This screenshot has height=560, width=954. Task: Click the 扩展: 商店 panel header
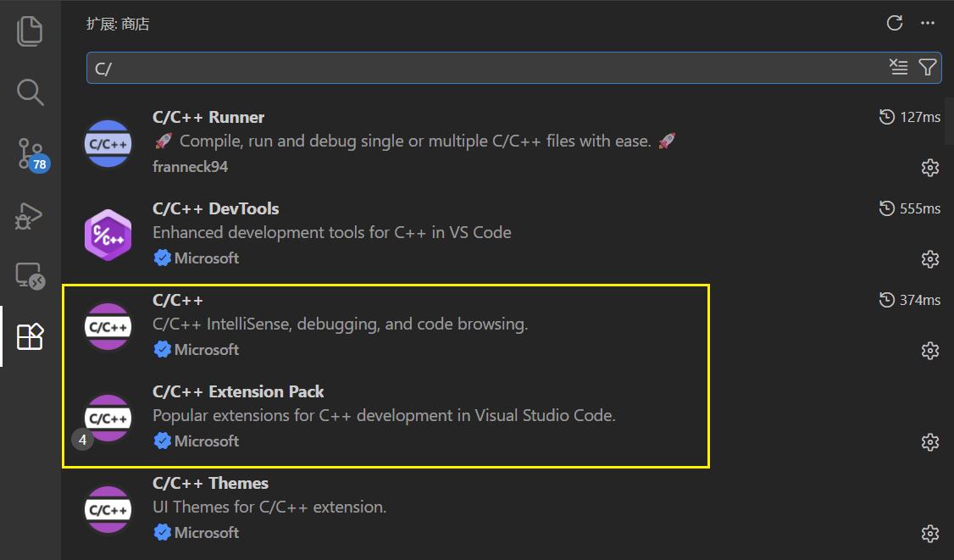click(x=118, y=24)
